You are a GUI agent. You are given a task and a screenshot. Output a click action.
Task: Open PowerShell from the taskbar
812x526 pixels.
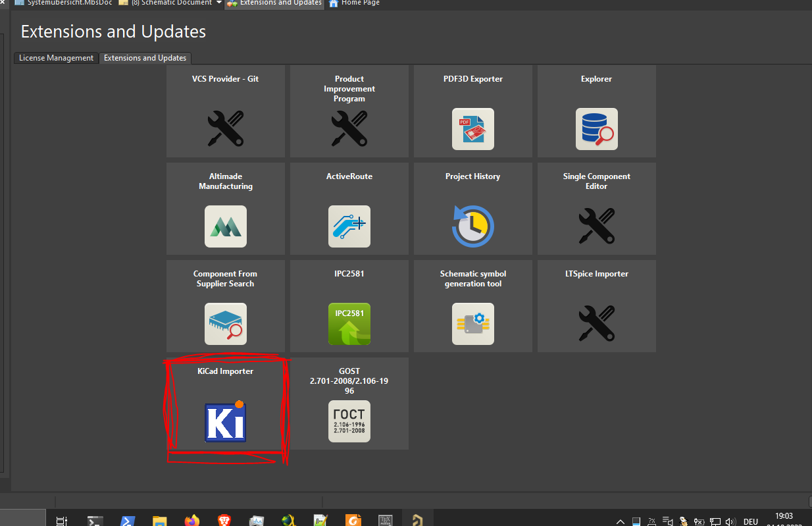(x=128, y=521)
